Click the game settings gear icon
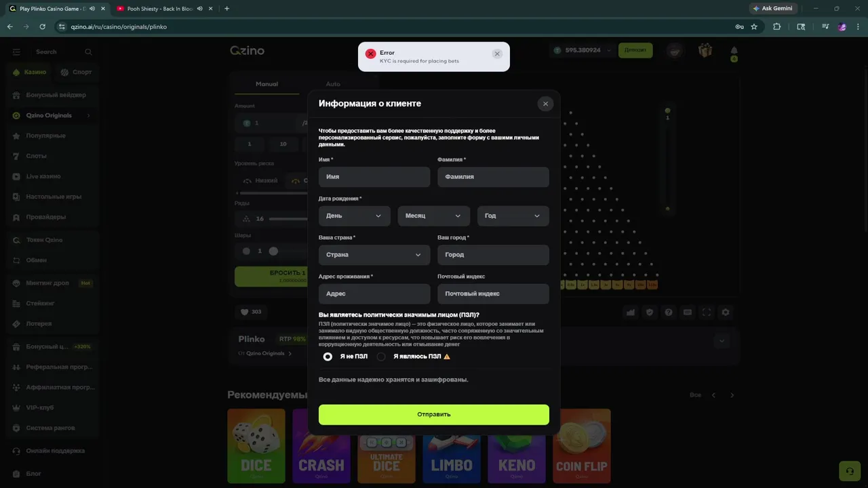Image resolution: width=868 pixels, height=488 pixels. point(726,312)
